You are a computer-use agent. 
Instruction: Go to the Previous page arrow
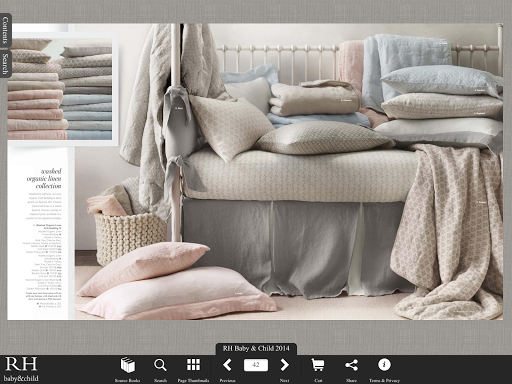[227, 365]
